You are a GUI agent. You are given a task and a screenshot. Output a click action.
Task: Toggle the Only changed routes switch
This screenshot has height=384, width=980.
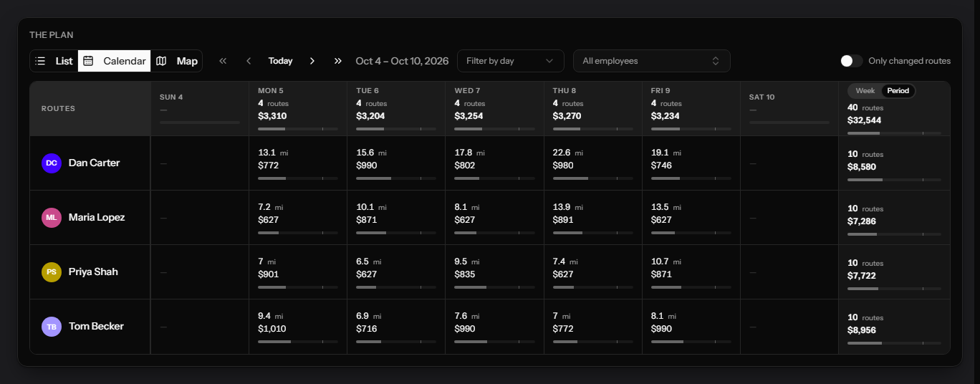[x=852, y=61]
